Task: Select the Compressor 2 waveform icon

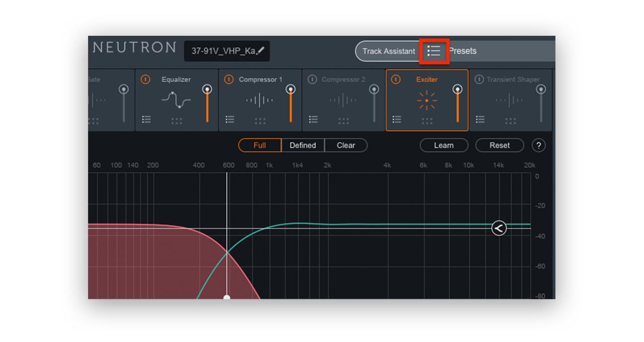Action: tap(343, 100)
